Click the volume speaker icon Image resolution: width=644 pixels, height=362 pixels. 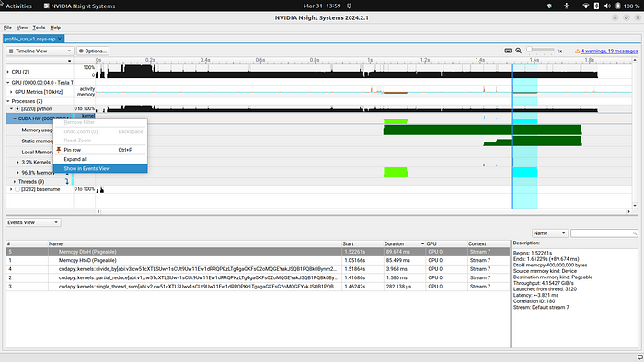[x=607, y=6]
